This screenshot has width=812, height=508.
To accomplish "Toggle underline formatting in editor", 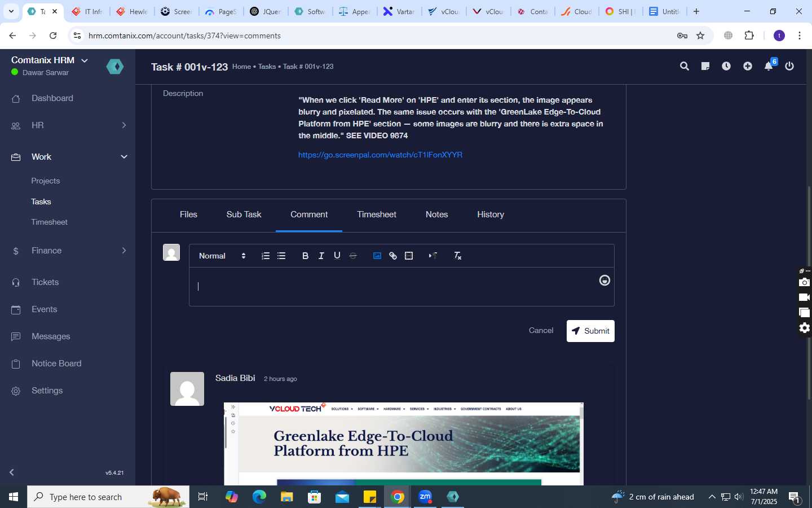I will (337, 256).
